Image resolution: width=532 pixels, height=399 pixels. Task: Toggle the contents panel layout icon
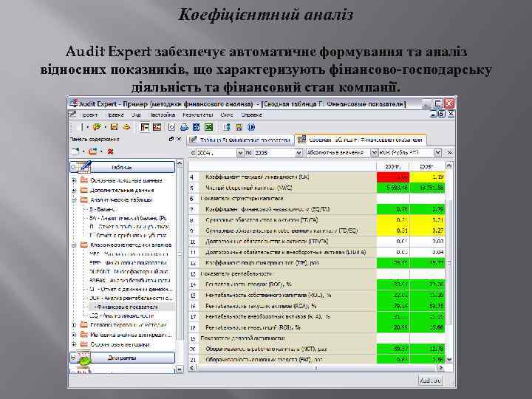[x=145, y=127]
